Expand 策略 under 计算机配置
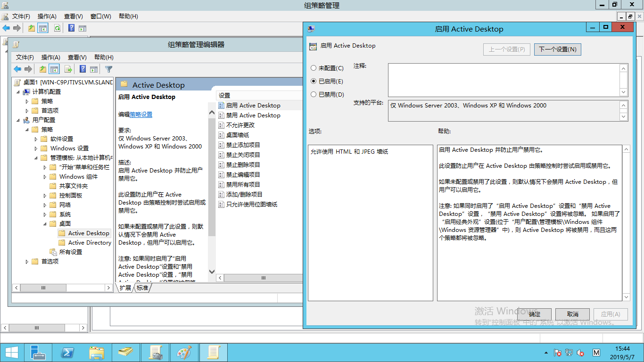 point(27,101)
